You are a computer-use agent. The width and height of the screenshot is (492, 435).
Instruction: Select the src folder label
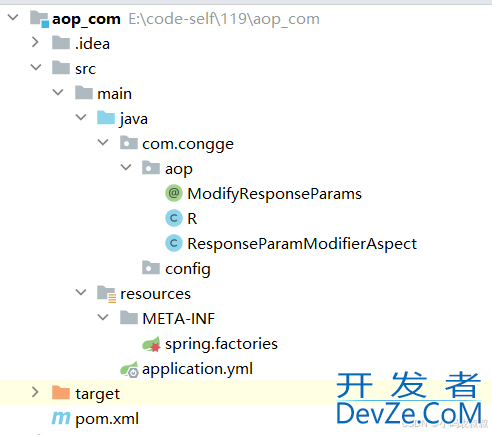pos(85,69)
